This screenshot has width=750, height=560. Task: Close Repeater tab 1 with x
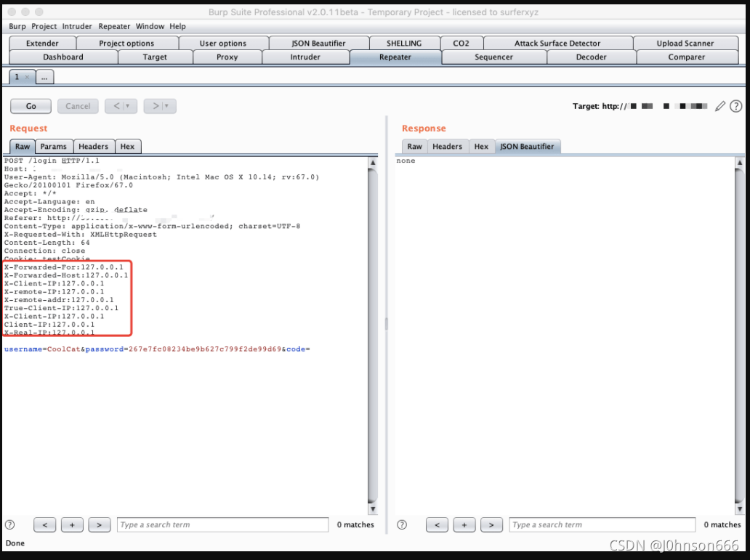tap(28, 77)
